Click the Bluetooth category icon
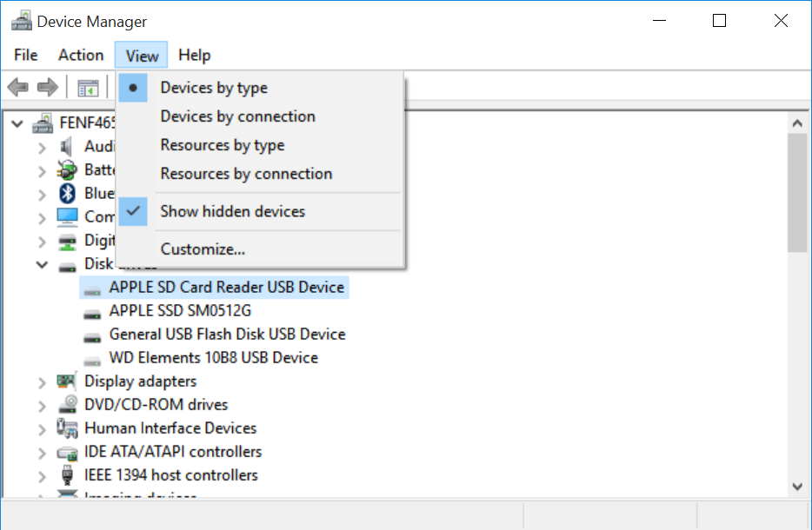The height and width of the screenshot is (530, 812). coord(67,194)
